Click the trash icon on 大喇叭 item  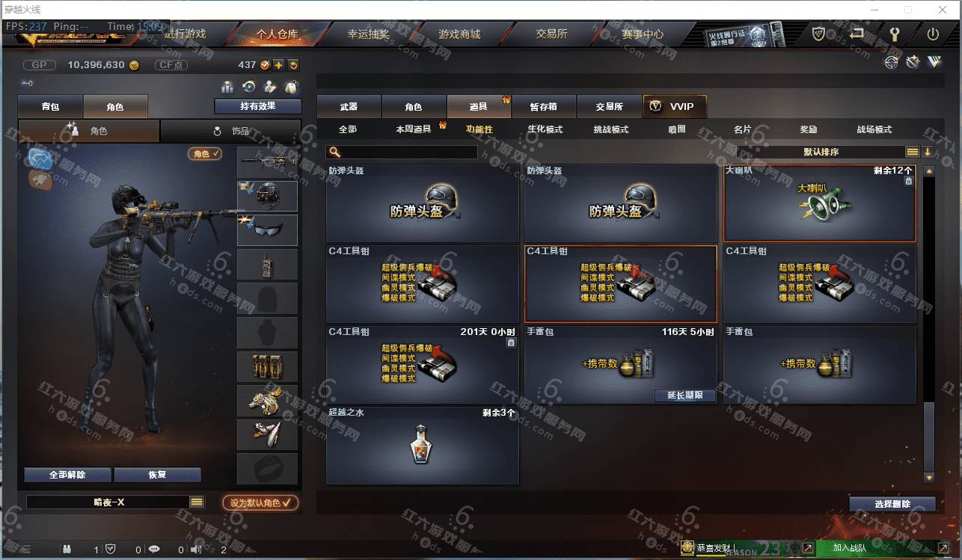908,181
